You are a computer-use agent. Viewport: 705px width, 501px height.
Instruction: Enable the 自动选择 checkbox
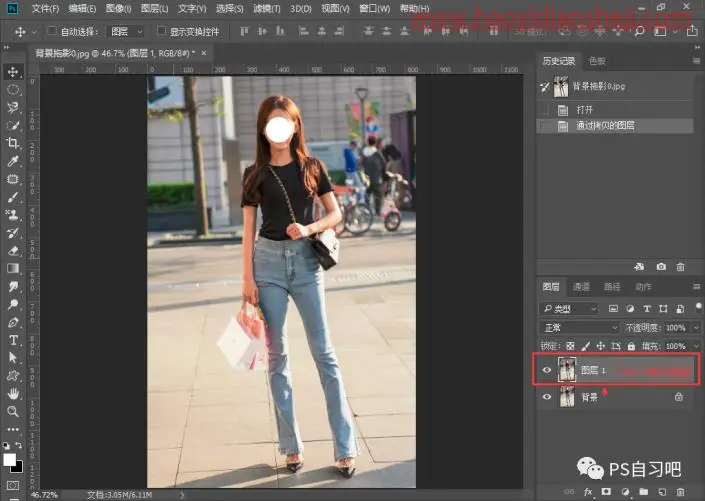[x=52, y=31]
